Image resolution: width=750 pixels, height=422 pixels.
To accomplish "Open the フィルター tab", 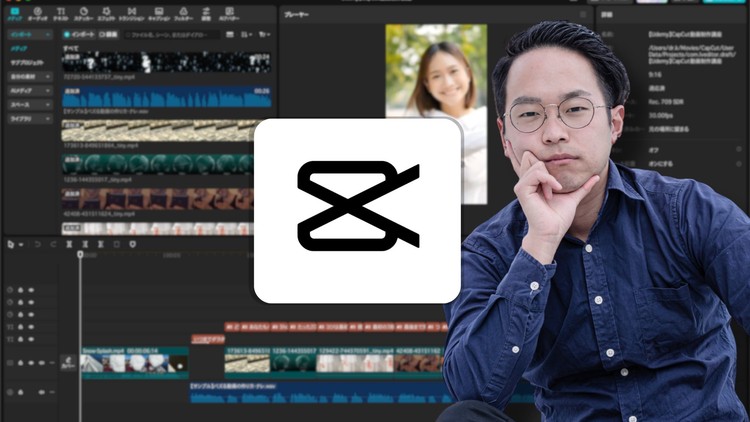I will tap(183, 14).
